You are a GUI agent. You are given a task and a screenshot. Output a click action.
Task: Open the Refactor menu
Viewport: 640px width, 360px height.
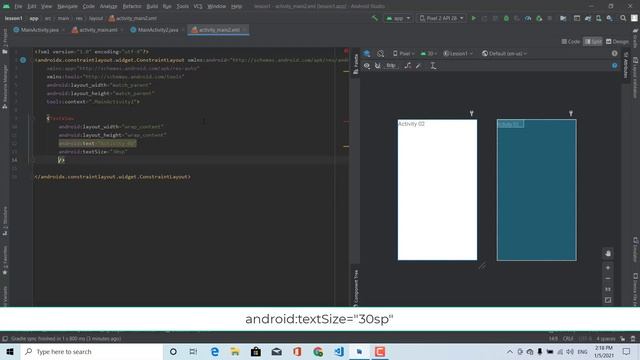coord(132,6)
